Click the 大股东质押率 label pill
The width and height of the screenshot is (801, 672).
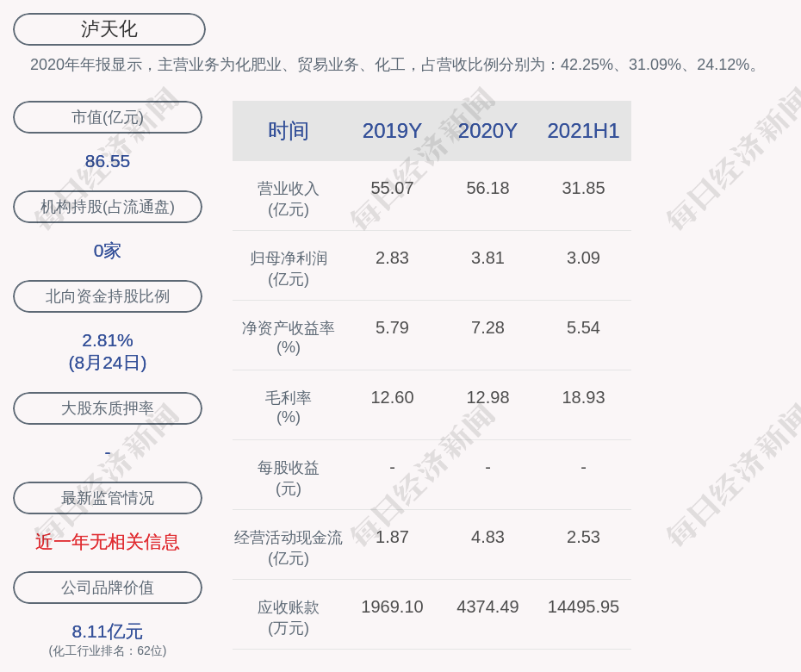(108, 408)
